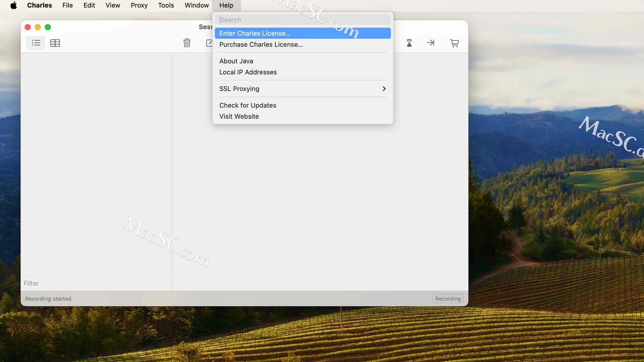
Task: Choose Enter Charles License...
Action: (x=303, y=33)
